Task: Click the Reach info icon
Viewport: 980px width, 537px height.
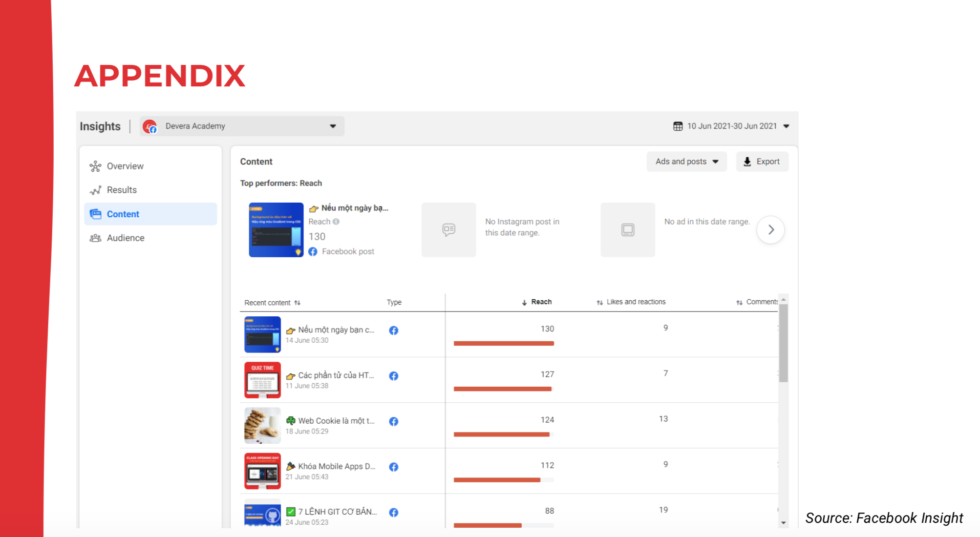Action: point(336,222)
